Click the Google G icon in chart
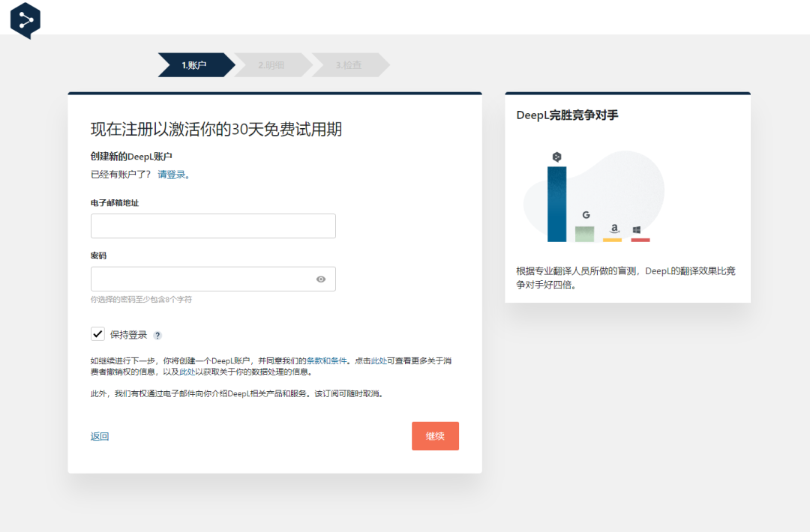This screenshot has width=810, height=532. click(x=586, y=215)
